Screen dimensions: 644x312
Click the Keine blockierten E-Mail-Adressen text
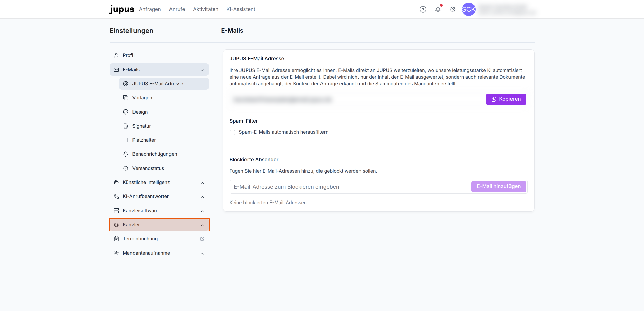pos(268,203)
